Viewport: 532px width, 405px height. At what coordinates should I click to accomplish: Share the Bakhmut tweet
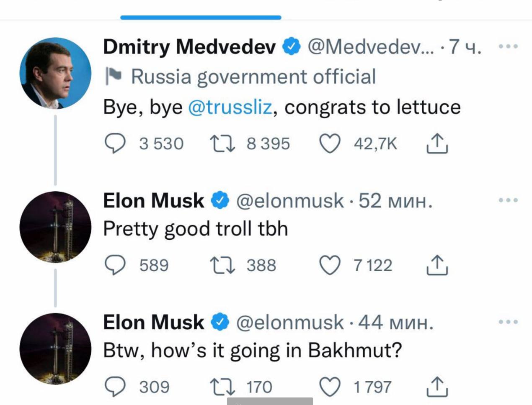click(x=437, y=387)
